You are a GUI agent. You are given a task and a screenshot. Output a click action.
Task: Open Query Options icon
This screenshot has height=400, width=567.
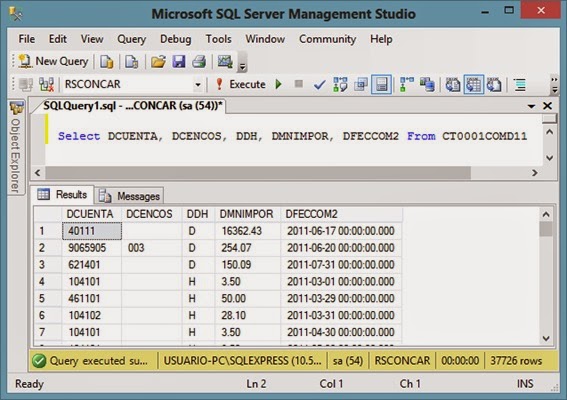coord(361,85)
